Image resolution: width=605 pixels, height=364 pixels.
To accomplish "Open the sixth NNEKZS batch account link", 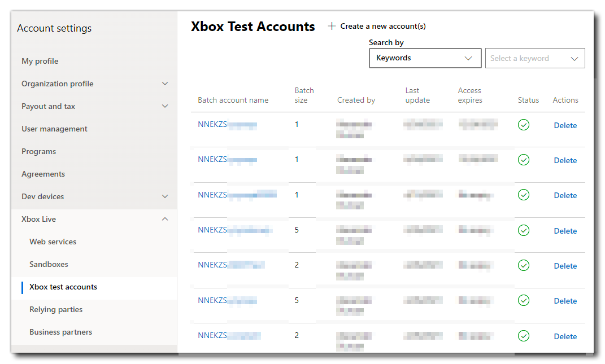I will [227, 300].
